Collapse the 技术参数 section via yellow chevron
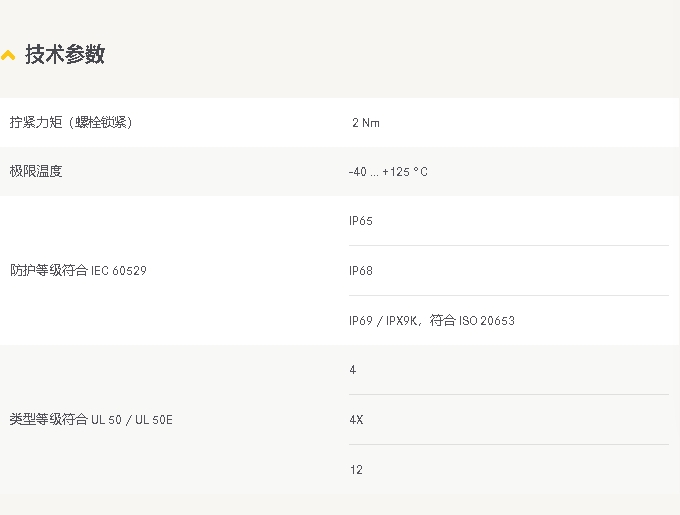The width and height of the screenshot is (680, 515). pos(8,55)
